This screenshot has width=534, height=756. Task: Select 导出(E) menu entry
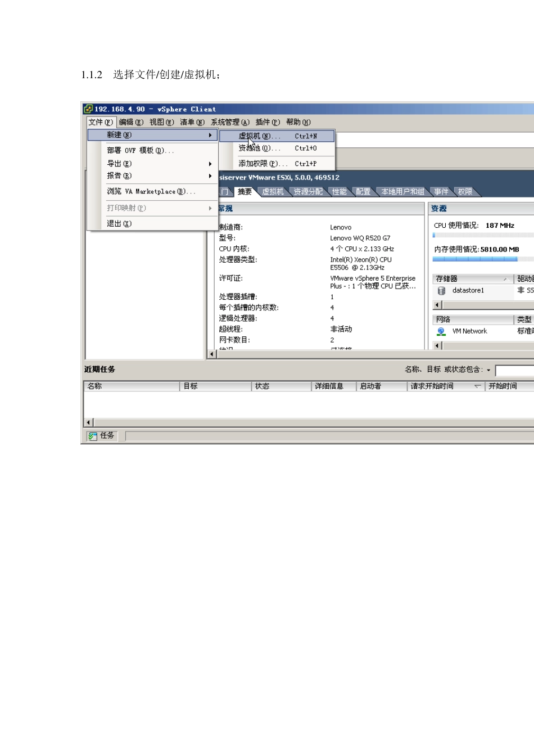[153, 164]
